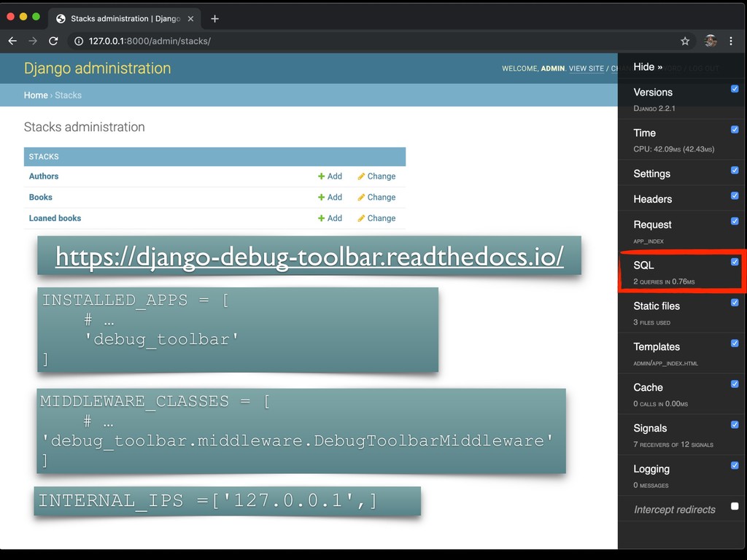Viewport: 747px width, 560px height.
Task: Enable the Intercept redirects checkbox
Action: [x=735, y=506]
